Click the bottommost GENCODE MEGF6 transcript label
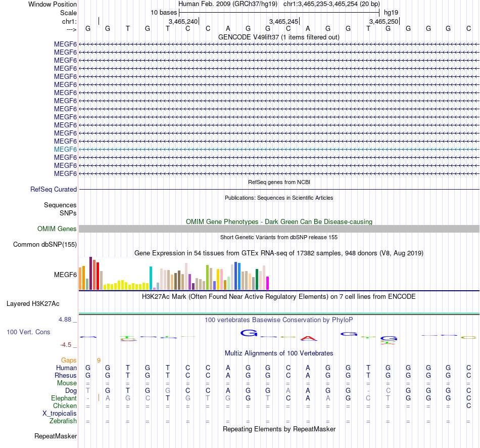 (x=66, y=174)
